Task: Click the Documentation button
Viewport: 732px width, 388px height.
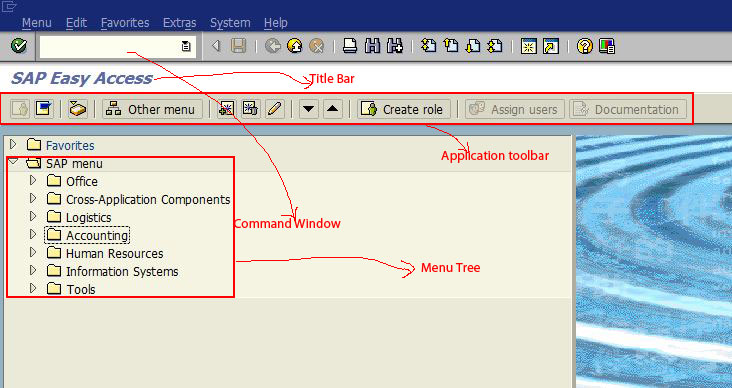Action: (628, 109)
